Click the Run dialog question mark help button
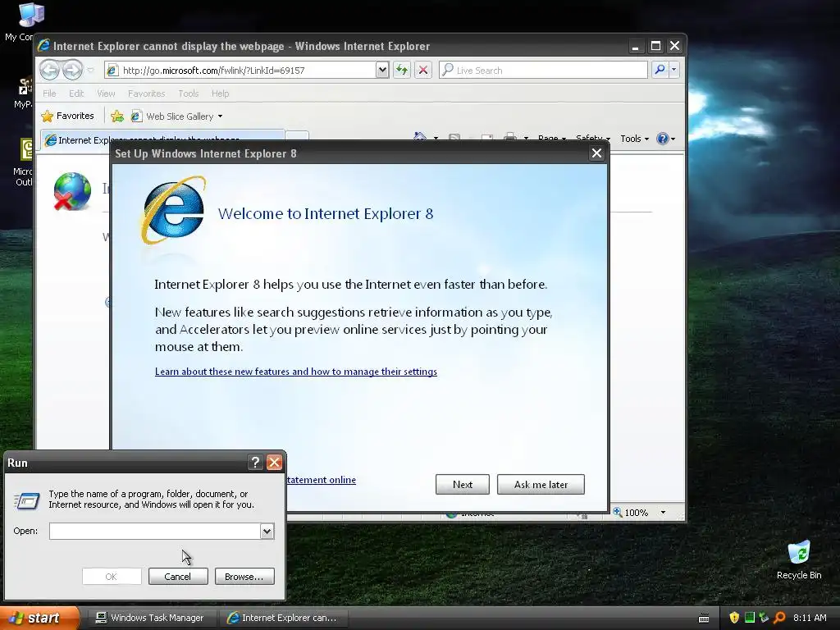 point(256,463)
